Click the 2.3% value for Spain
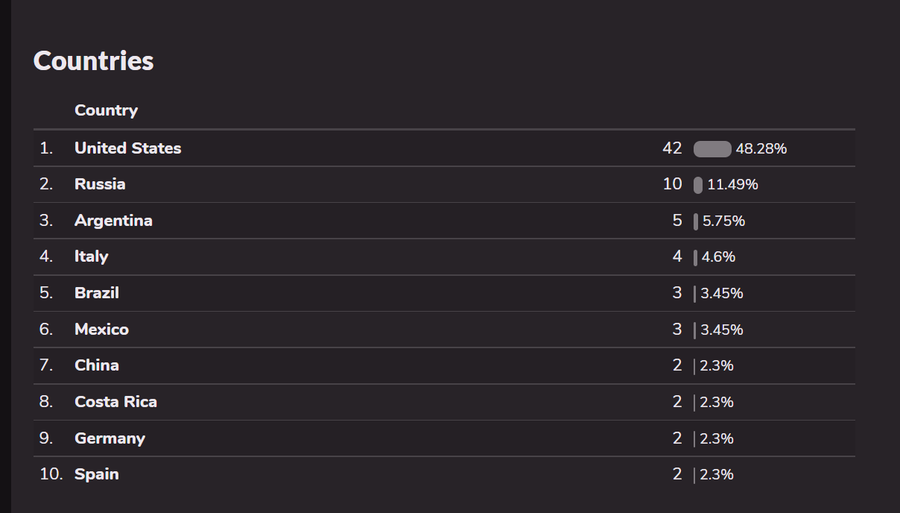The height and width of the screenshot is (513, 900). tap(716, 475)
